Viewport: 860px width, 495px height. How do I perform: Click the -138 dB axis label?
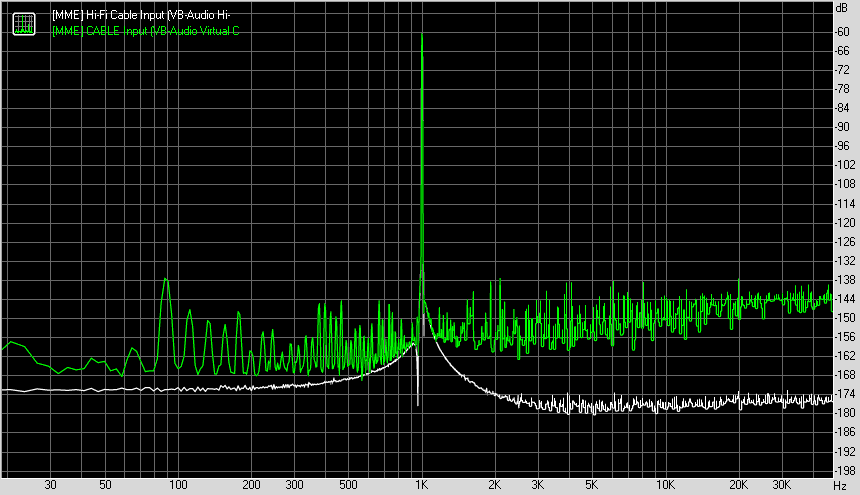click(845, 280)
